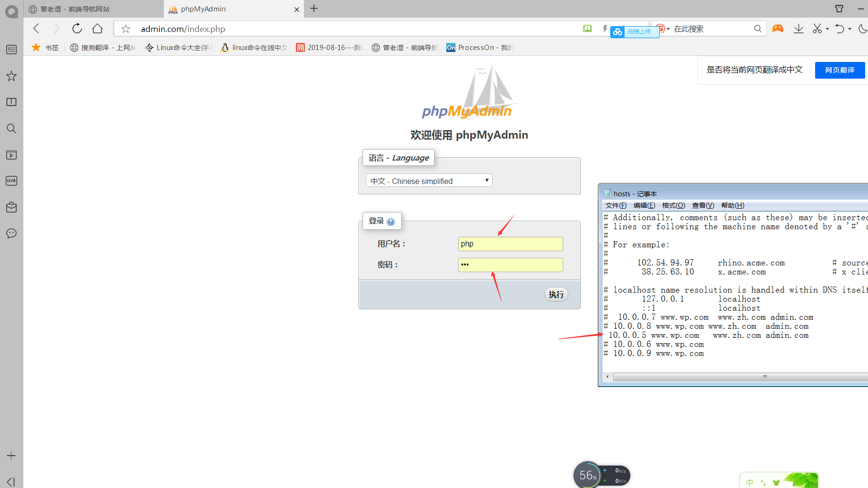
Task: Open the game center controller icon
Action: click(x=777, y=29)
